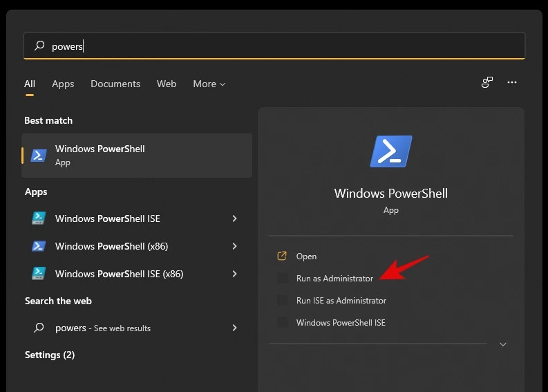Click Run ISE as Administrator

click(341, 300)
